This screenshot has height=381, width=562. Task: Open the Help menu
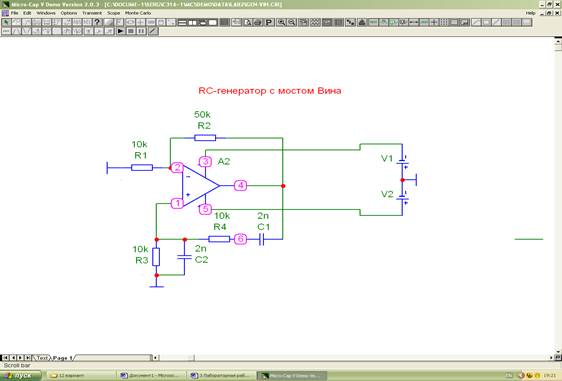[x=530, y=13]
